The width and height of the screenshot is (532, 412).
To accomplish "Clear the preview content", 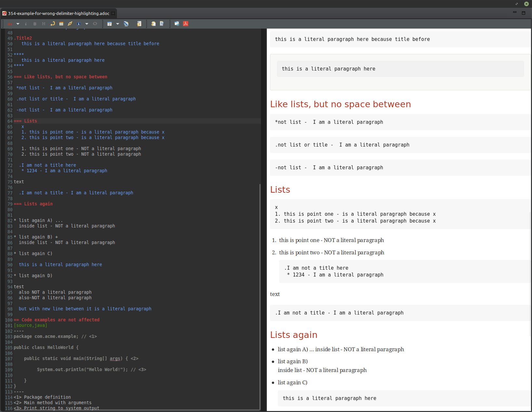I will [162, 24].
